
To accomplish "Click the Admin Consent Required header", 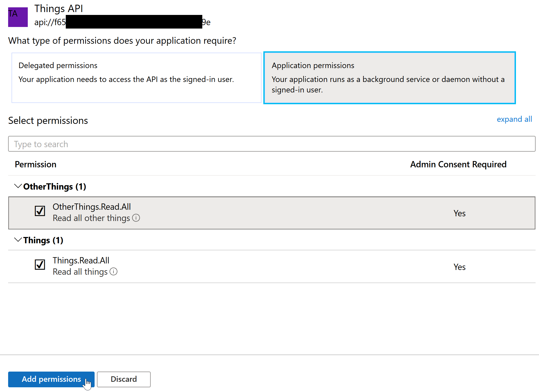I will point(458,164).
